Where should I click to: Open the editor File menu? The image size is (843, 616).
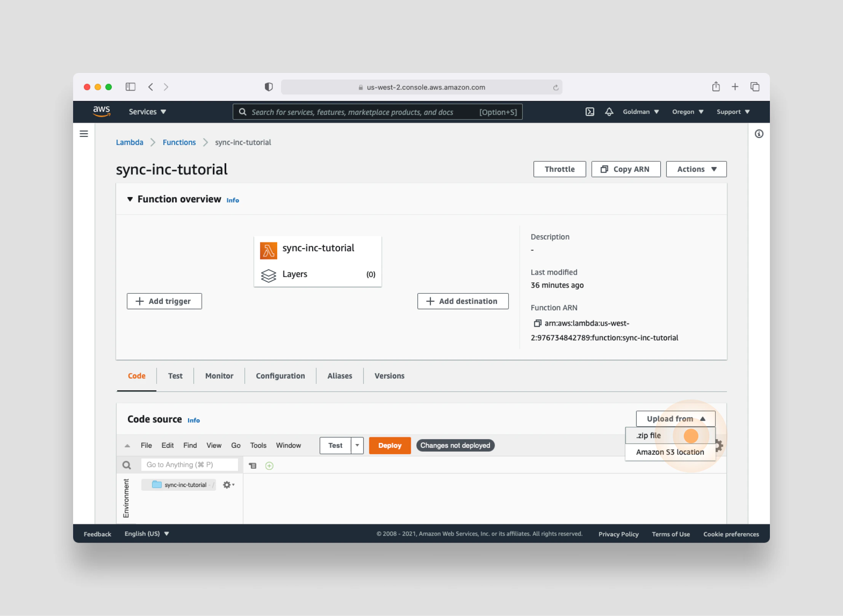146,446
